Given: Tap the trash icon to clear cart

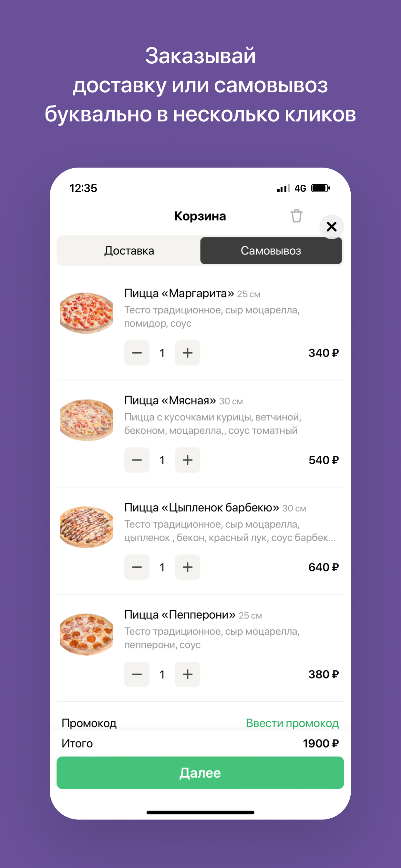Looking at the screenshot, I should (x=296, y=216).
